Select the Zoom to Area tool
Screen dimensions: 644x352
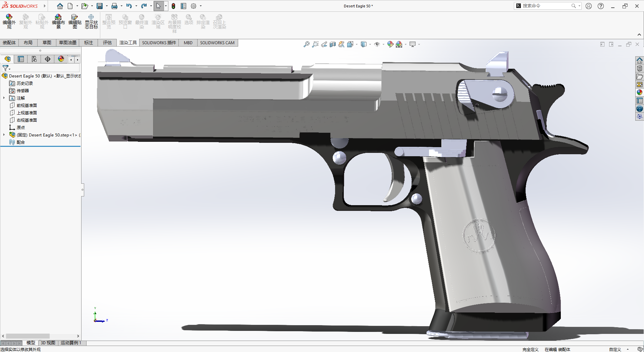click(x=315, y=44)
